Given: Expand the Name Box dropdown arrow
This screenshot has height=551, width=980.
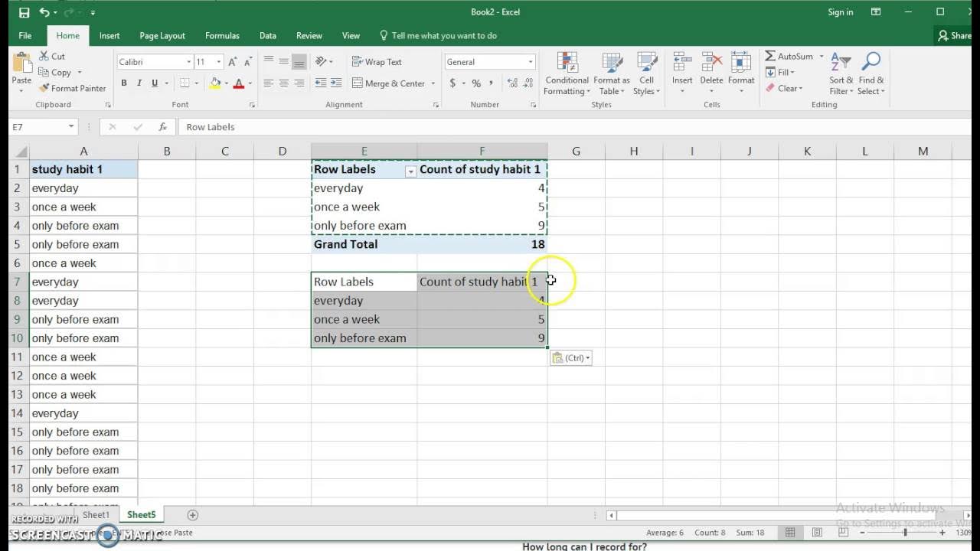Looking at the screenshot, I should click(x=71, y=127).
